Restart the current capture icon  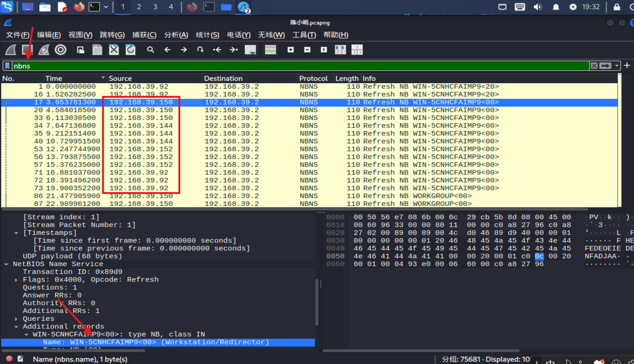tap(44, 50)
